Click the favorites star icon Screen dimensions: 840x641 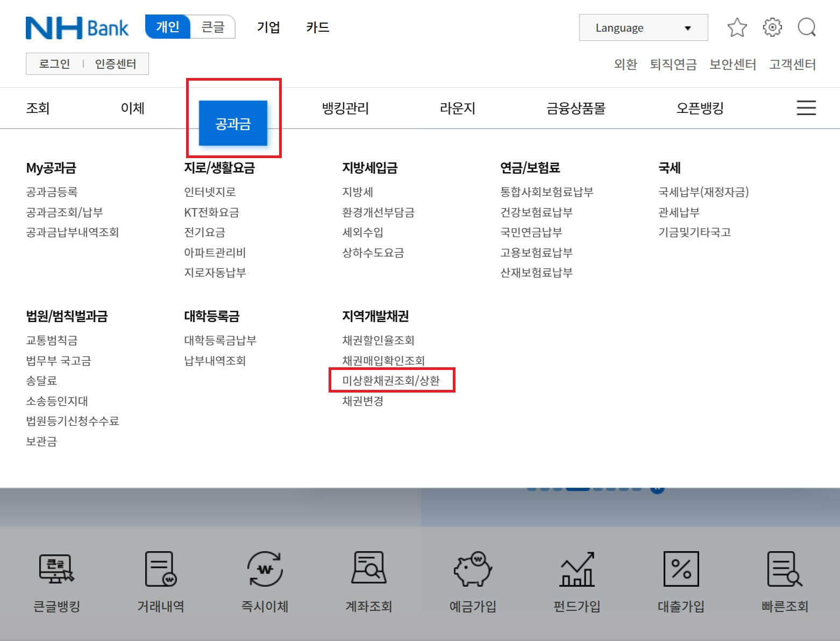[x=737, y=27]
